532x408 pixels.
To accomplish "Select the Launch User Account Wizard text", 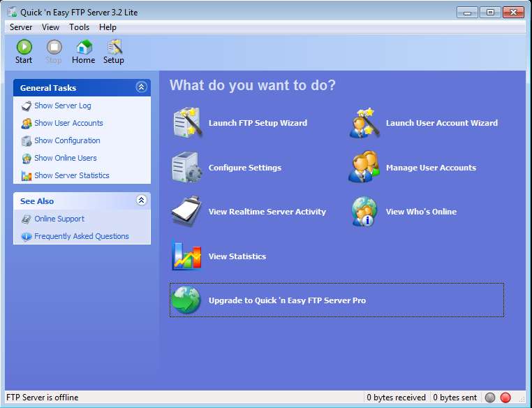I will pyautogui.click(x=442, y=123).
